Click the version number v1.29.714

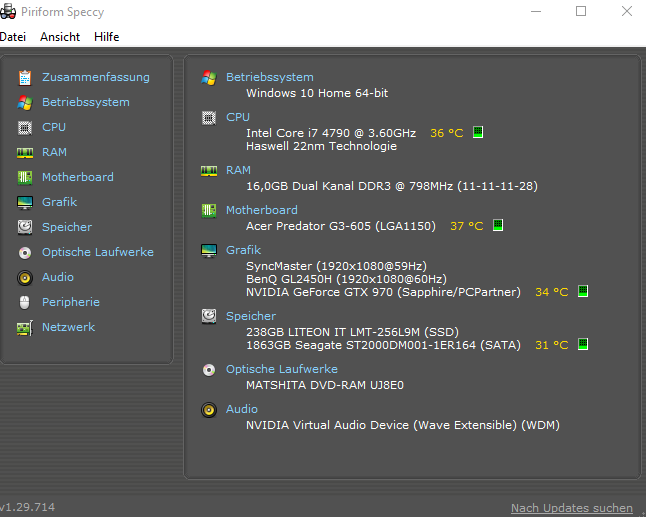click(x=27, y=507)
